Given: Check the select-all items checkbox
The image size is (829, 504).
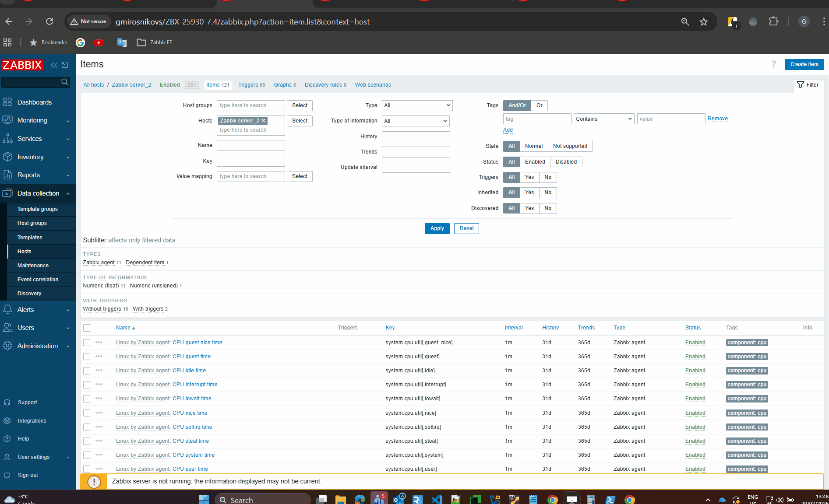Looking at the screenshot, I should (x=87, y=328).
